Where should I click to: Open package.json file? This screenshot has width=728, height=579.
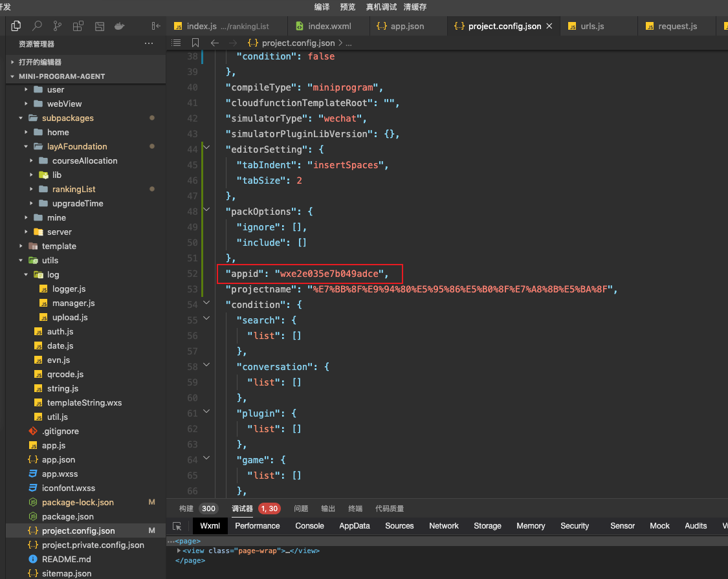[68, 516]
